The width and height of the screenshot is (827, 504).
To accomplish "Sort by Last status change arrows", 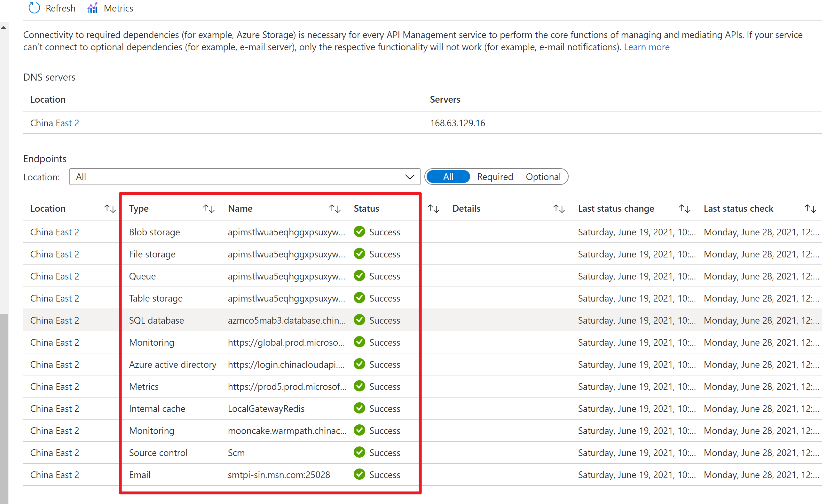I will 684,209.
